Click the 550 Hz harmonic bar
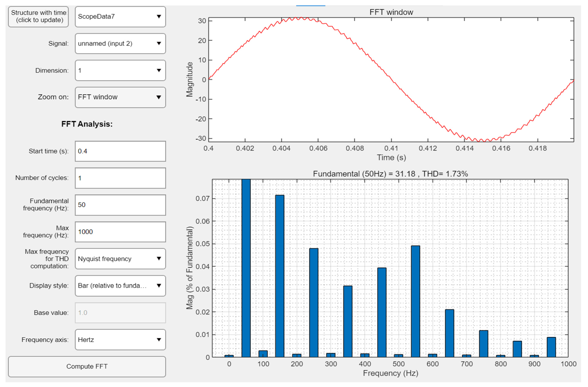 tap(416, 301)
